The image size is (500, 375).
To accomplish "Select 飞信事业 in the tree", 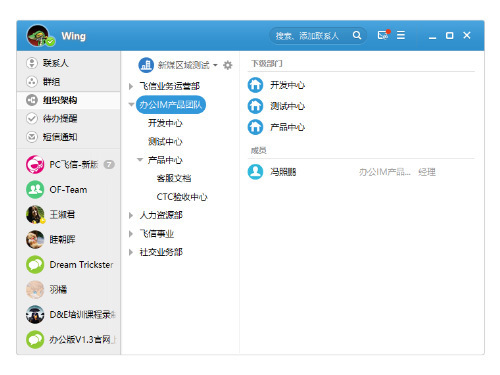I will 157,234.
